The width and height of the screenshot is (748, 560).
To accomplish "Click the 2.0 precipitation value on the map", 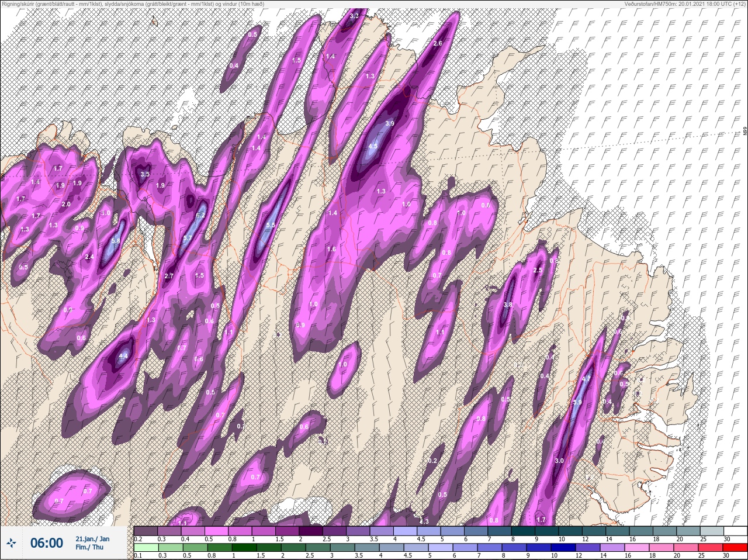I will pos(66,204).
